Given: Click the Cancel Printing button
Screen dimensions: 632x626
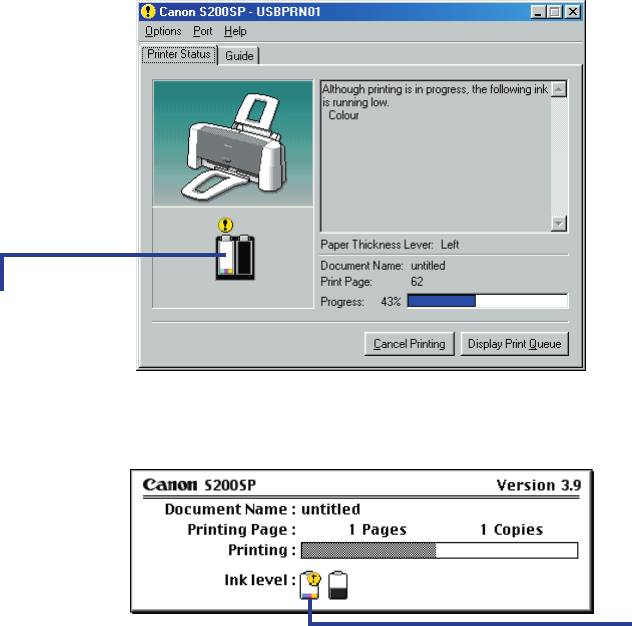Looking at the screenshot, I should coord(409,344).
